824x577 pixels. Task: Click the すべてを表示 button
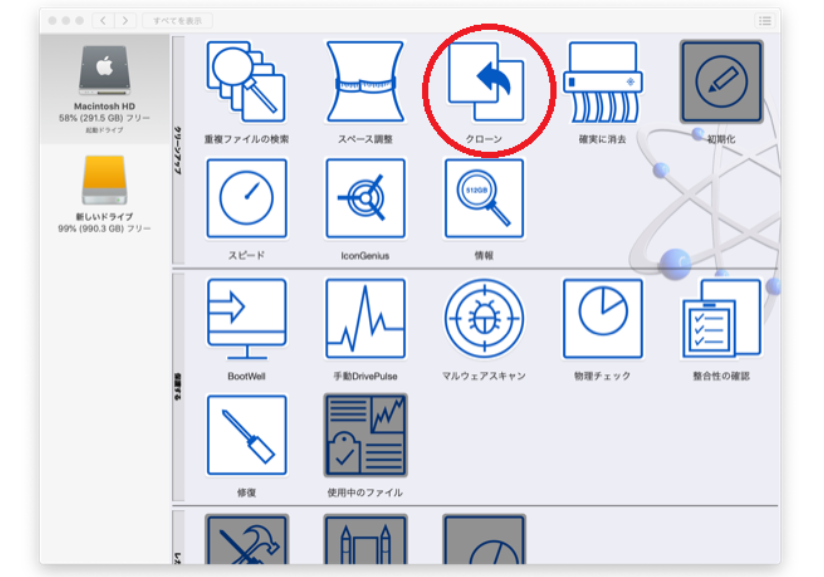point(176,20)
